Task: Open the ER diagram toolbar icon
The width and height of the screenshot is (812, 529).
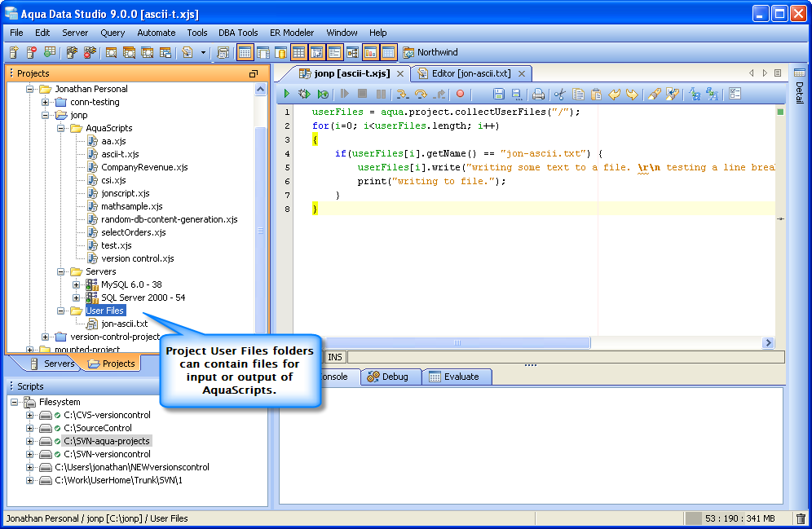Action: pos(353,52)
